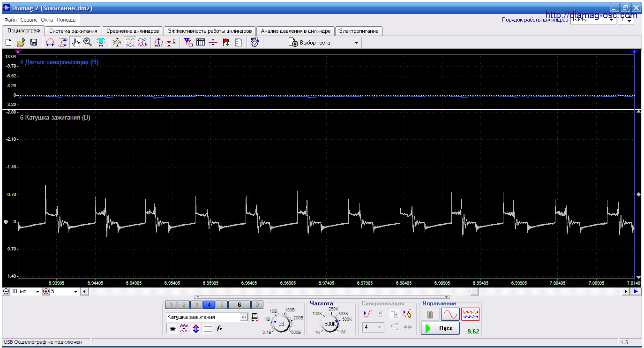644x348 pixels.
Task: Select the D digital channel button
Action: click(x=257, y=305)
